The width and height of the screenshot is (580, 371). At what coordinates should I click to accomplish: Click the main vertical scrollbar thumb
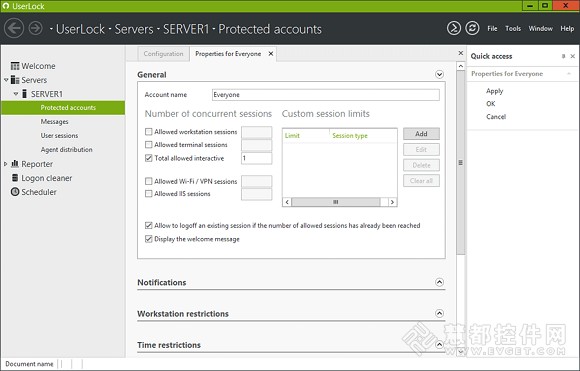coord(461,163)
